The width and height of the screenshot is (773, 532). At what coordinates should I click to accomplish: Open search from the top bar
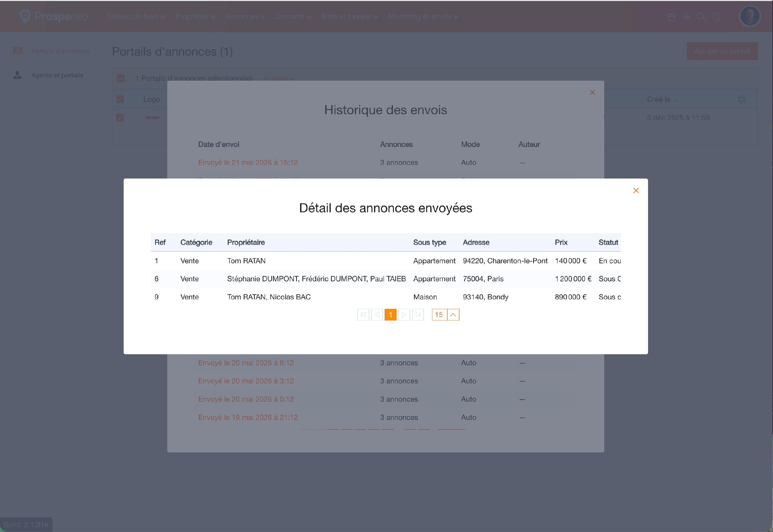coord(701,17)
